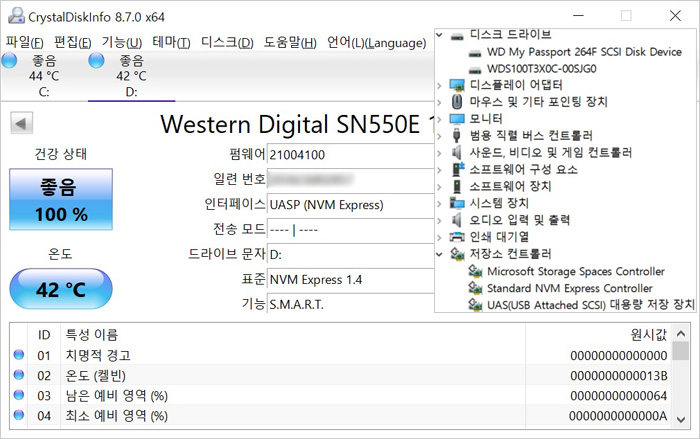The image size is (700, 439).
Task: Expand the 소프트웨어 장치 node
Action: coord(439,187)
